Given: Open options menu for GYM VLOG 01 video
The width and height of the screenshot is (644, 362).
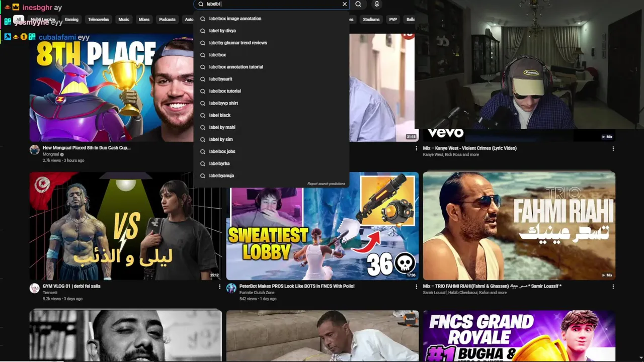Looking at the screenshot, I should click(x=219, y=287).
